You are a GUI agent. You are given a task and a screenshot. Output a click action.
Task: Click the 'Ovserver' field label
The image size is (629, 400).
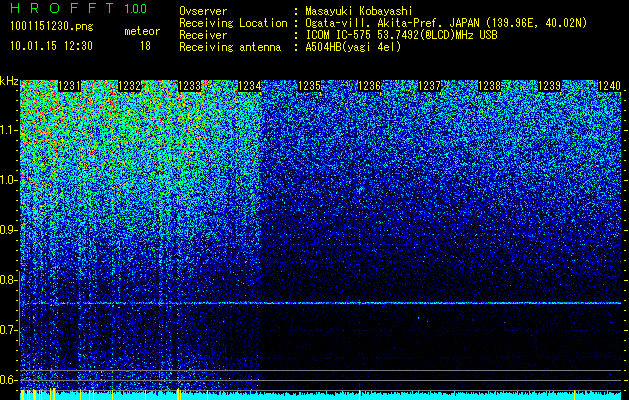pyautogui.click(x=203, y=11)
